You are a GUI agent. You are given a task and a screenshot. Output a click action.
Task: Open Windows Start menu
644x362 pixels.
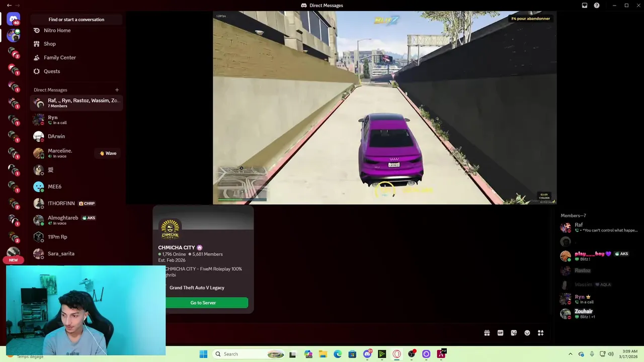click(203, 354)
